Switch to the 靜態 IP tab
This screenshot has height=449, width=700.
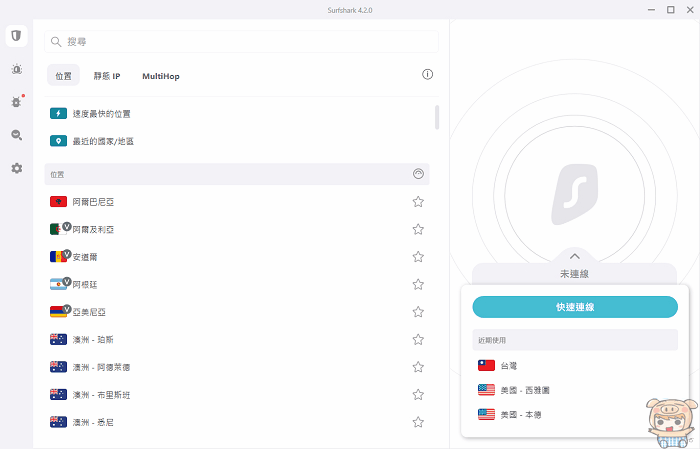107,76
